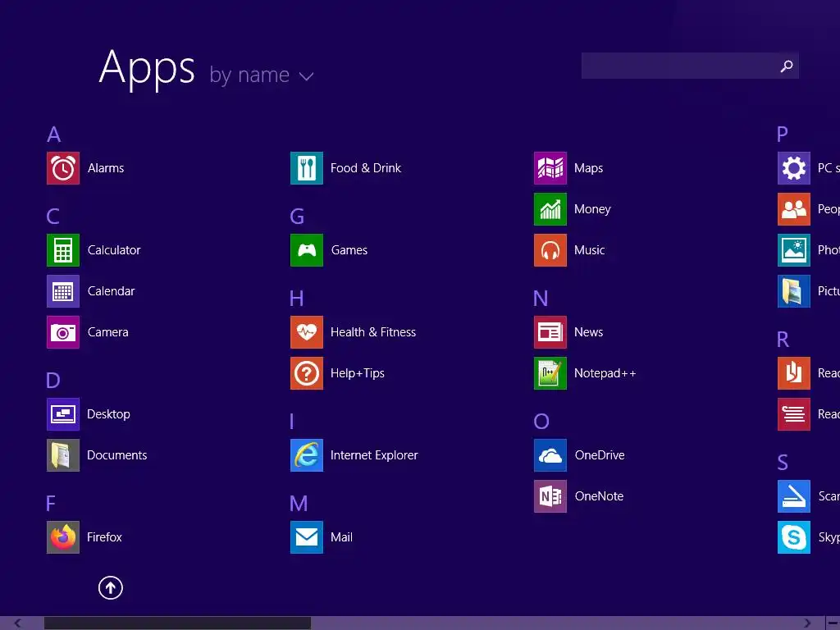Click the 'Food & Drink' text label
The image size is (840, 630).
coord(365,168)
